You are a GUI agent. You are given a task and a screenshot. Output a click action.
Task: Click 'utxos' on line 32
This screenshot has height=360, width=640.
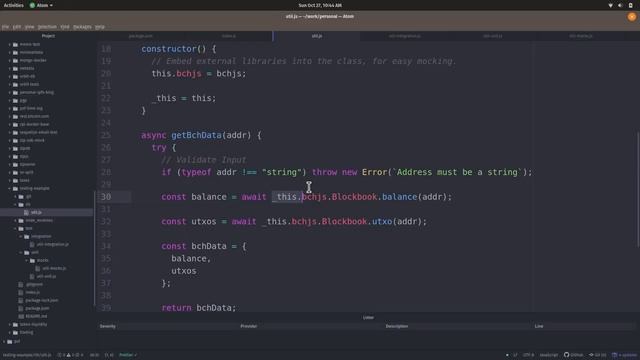[204, 222]
